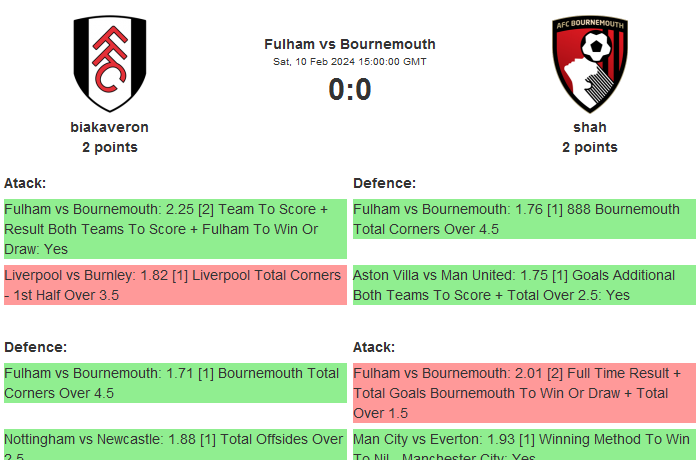Select biakaveron's Team To Score bet row
Viewport: 700px width, 460px height.
175,229
